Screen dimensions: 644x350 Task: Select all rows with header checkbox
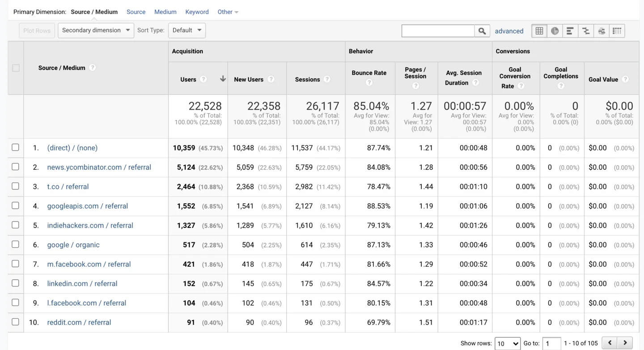(16, 68)
